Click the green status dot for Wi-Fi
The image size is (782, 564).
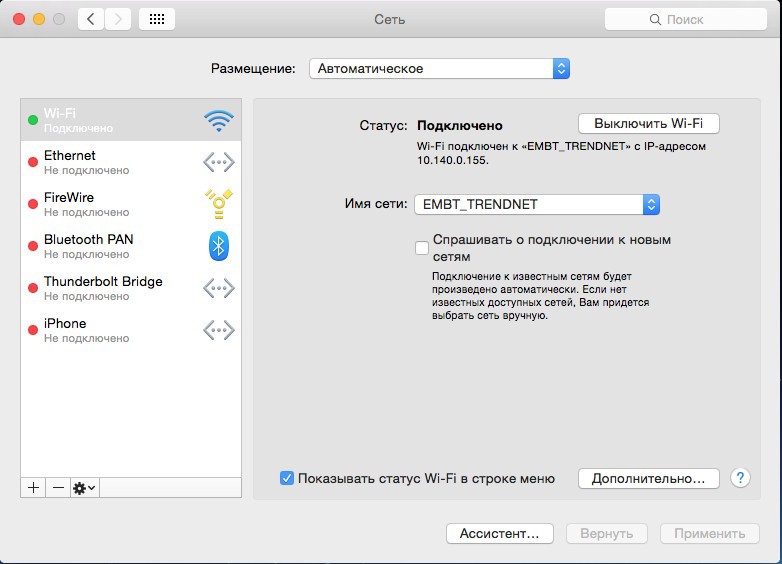pos(33,120)
